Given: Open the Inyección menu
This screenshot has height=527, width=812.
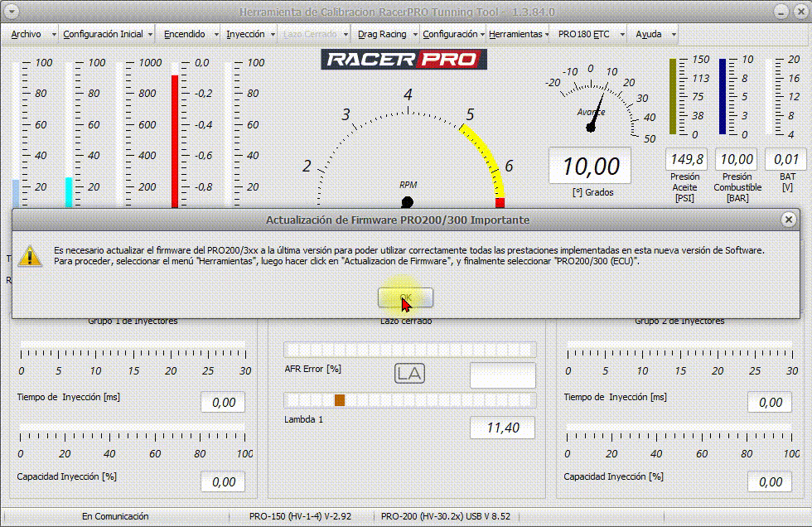Looking at the screenshot, I should pos(245,35).
